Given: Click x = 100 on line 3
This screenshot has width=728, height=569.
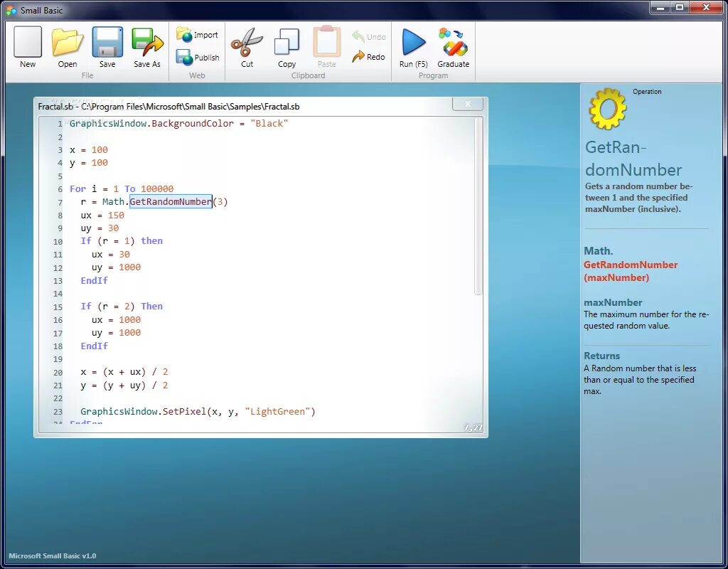Looking at the screenshot, I should pos(89,150).
